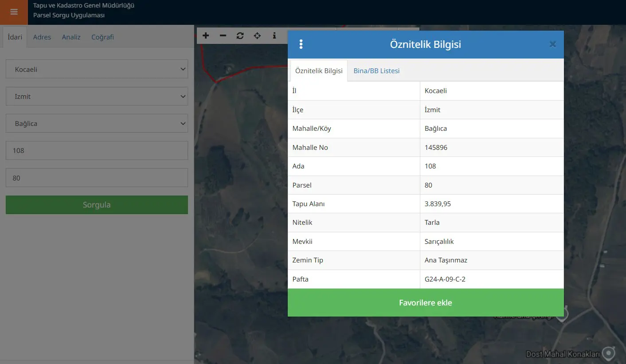Zoom out with the minus map tool
Viewport: 626px width, 364px height.
coord(223,35)
